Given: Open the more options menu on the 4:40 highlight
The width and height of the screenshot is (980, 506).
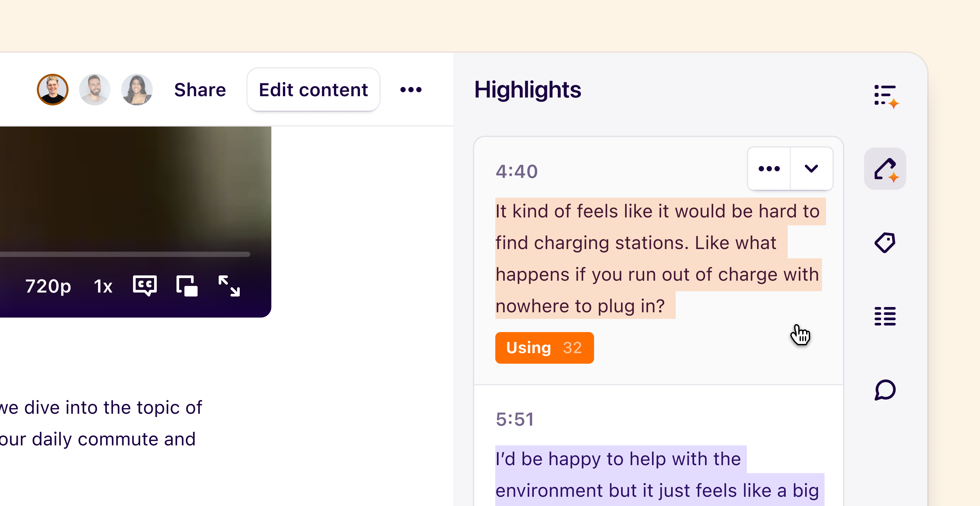Looking at the screenshot, I should [x=769, y=169].
